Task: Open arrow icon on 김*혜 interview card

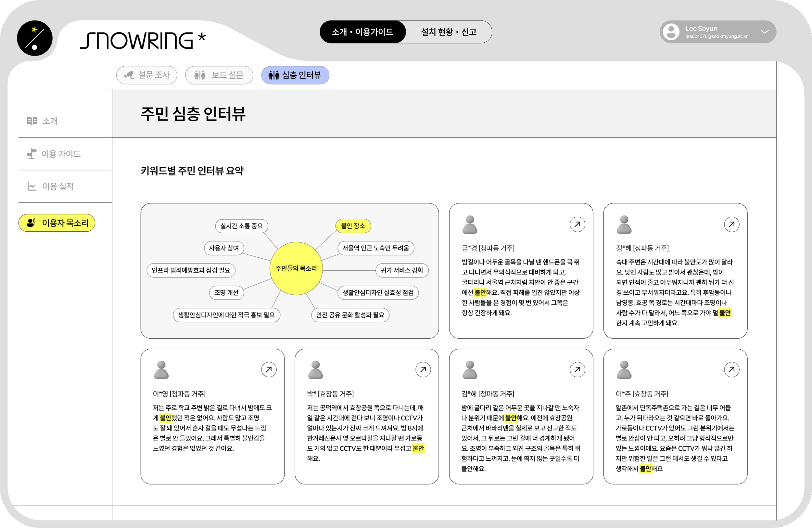Action: (577, 369)
